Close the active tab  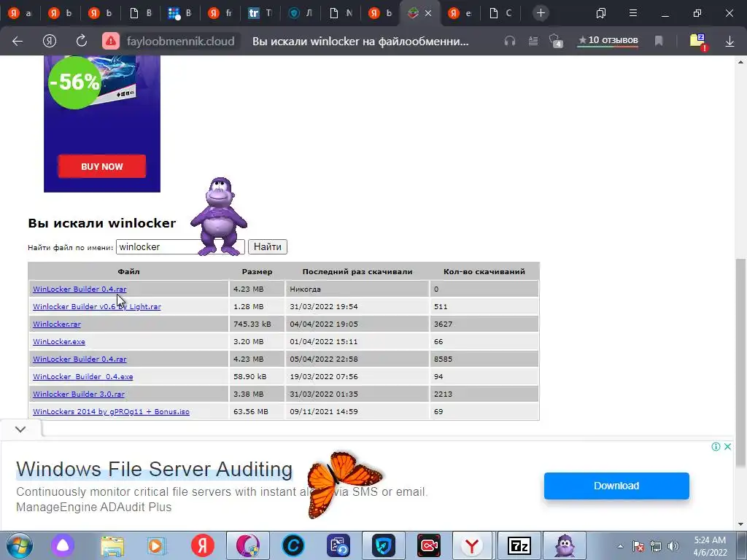[427, 13]
